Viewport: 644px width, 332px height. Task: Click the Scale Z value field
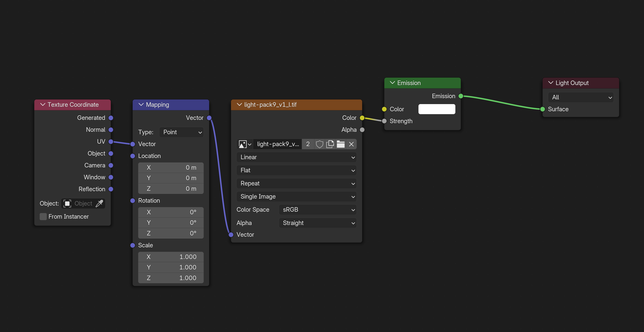tap(171, 278)
